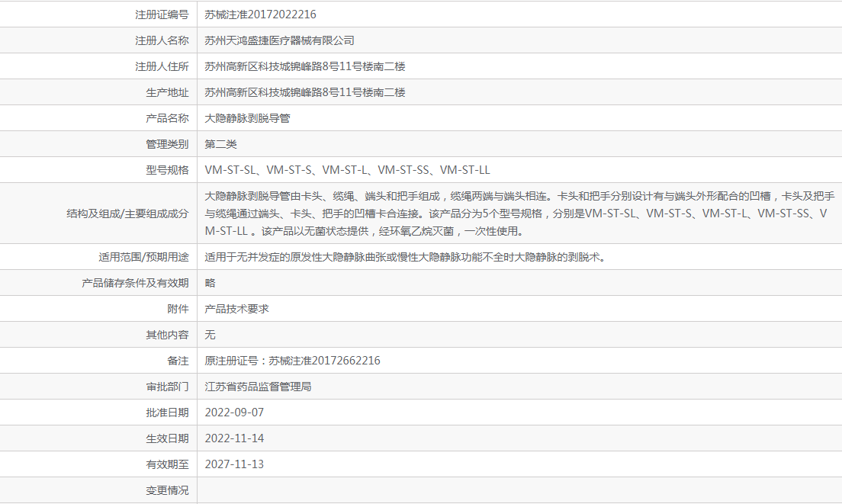Select the 产品储存条件及有效期 label
Screen dimensions: 842x504
click(x=135, y=283)
